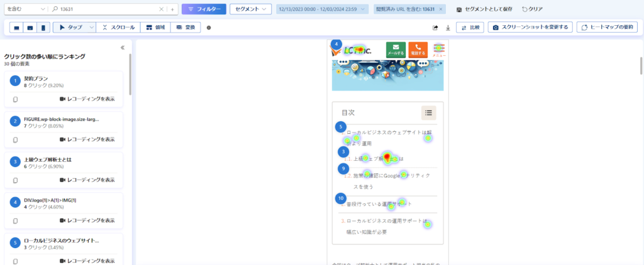This screenshot has width=644, height=265.
Task: Open the メニュー hamburger icon
Action: 438,50
